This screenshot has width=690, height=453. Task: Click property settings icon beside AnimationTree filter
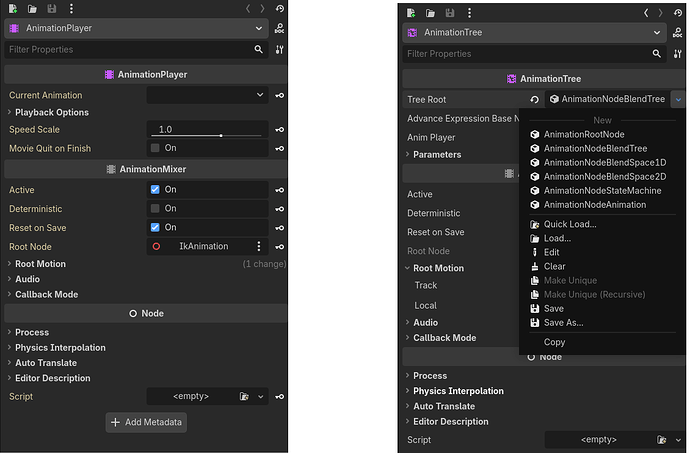[x=677, y=53]
